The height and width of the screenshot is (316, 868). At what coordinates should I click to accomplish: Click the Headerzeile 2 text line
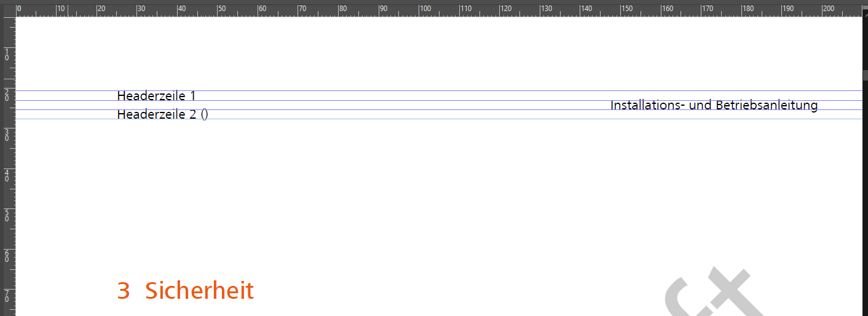coord(157,114)
